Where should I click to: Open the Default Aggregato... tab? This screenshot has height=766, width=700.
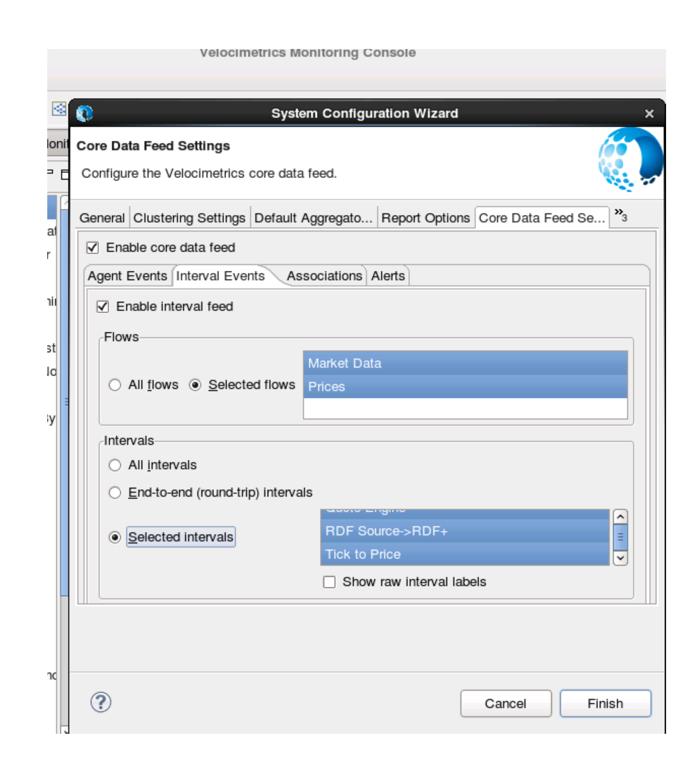point(313,218)
